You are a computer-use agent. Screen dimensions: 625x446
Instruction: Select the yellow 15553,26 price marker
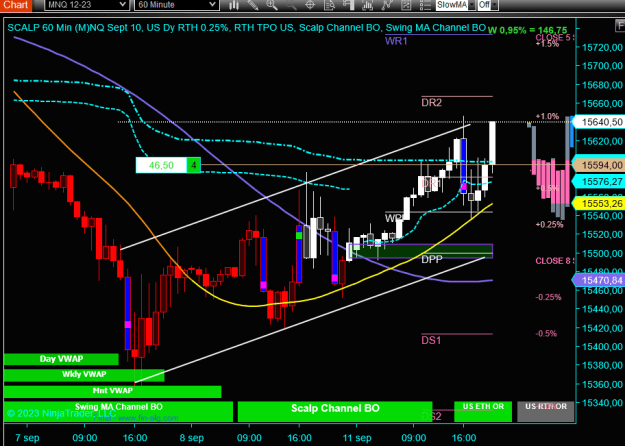(x=599, y=204)
